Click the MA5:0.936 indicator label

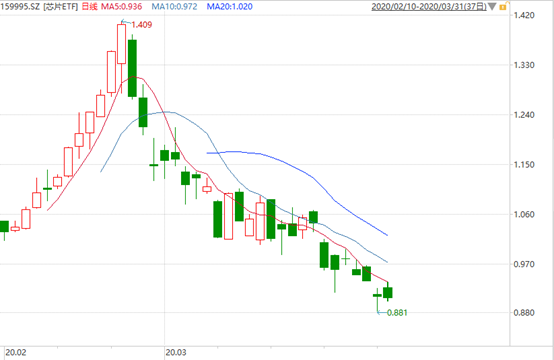pyautogui.click(x=122, y=6)
